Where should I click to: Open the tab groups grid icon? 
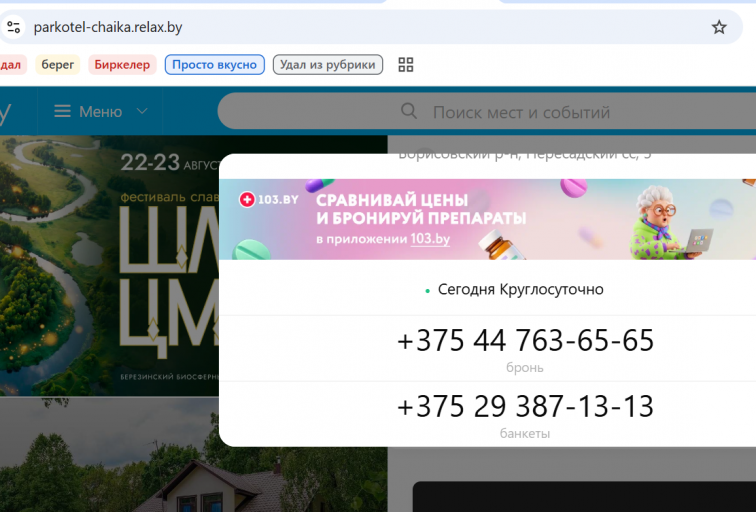tap(405, 65)
